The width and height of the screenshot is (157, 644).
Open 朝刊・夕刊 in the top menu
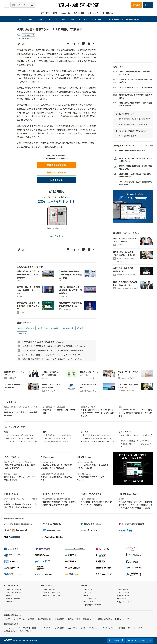[x=45, y=13]
